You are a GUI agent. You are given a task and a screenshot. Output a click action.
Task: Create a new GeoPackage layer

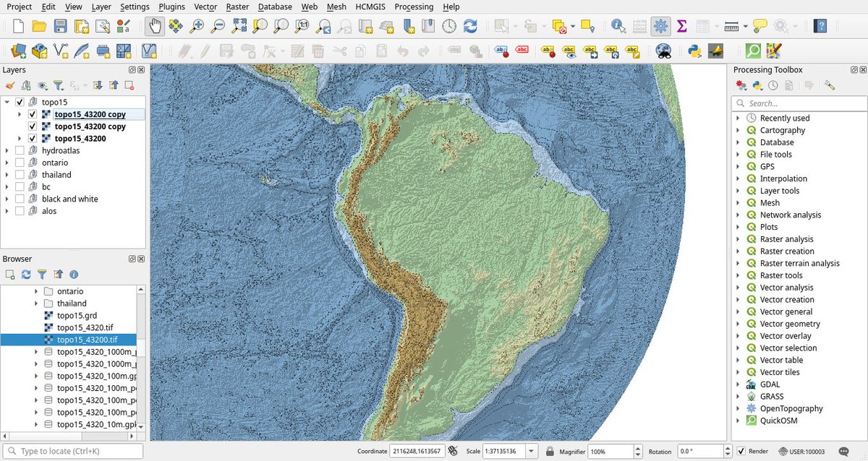[40, 51]
